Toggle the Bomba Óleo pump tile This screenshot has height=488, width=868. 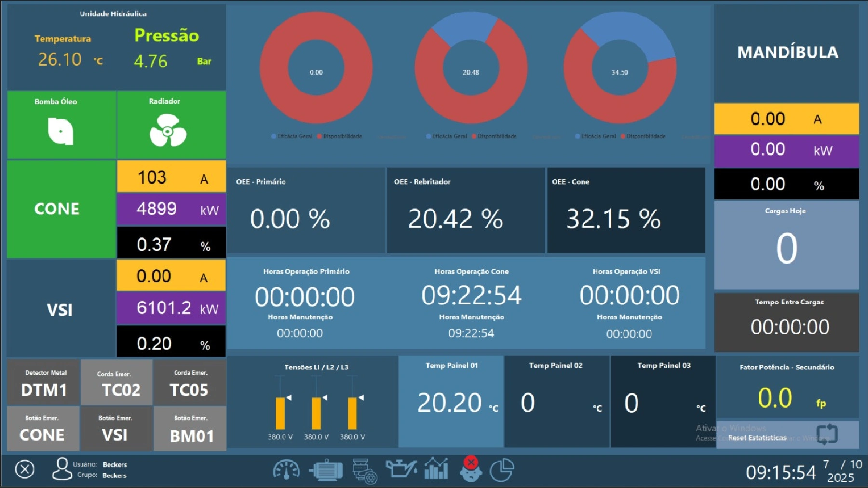point(61,125)
